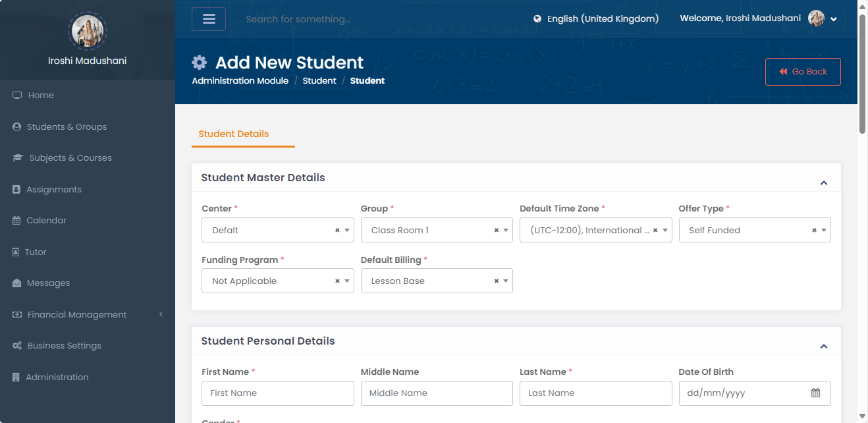Clear the Default Billing selection
This screenshot has width=868, height=423.
(x=497, y=281)
